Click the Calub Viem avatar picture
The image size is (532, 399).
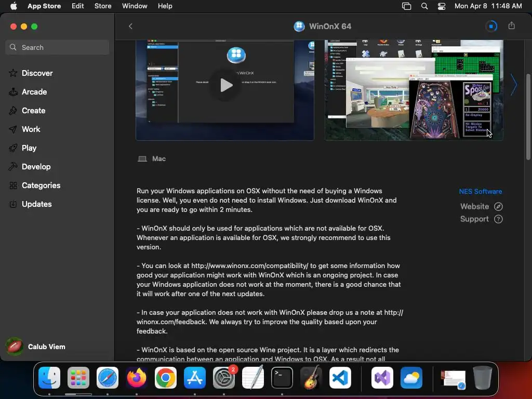14,347
